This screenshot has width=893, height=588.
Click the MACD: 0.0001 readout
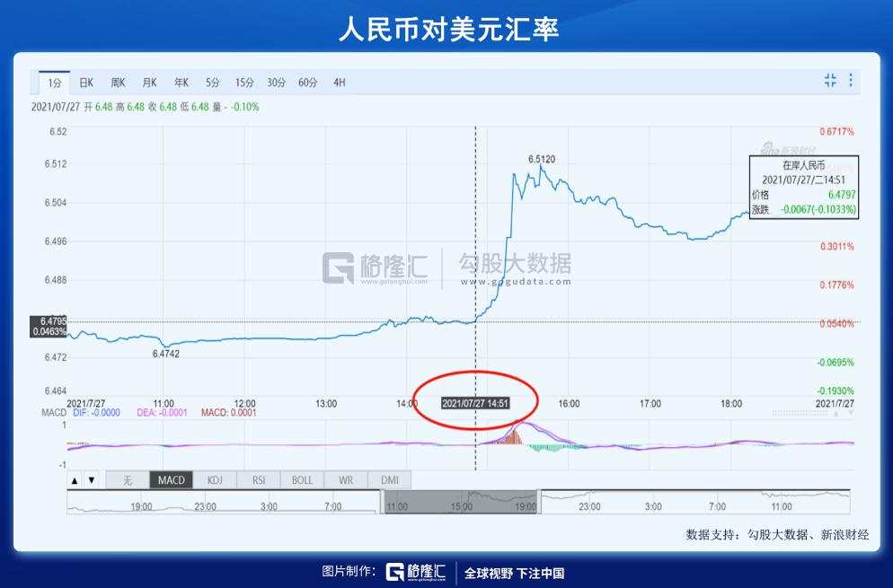228,413
